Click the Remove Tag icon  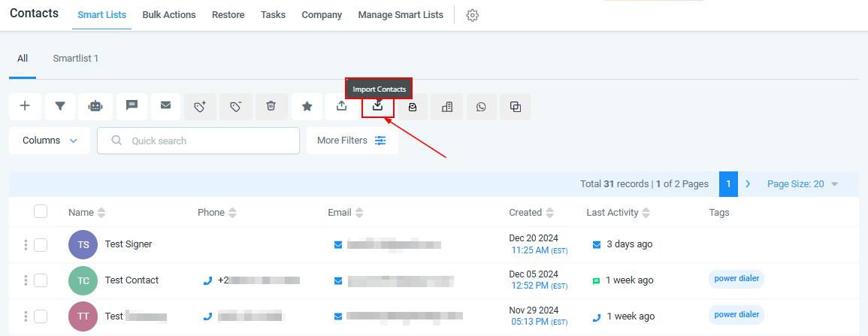click(x=236, y=106)
